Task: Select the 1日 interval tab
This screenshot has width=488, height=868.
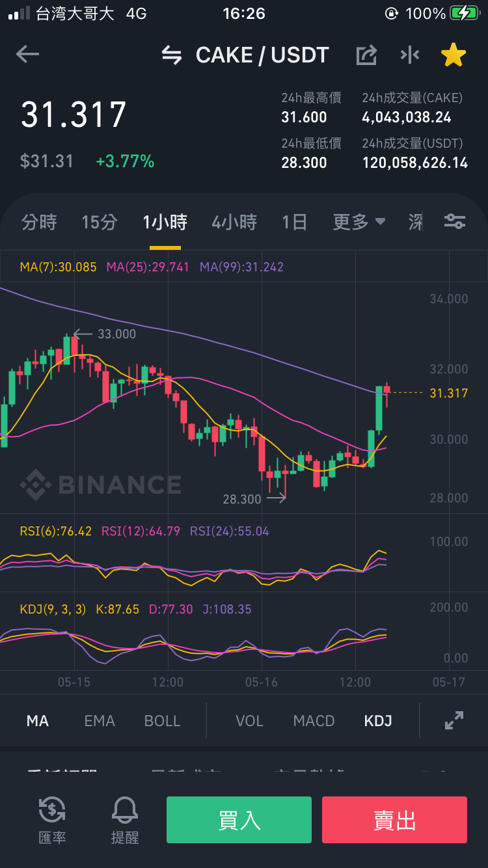Action: 294,223
